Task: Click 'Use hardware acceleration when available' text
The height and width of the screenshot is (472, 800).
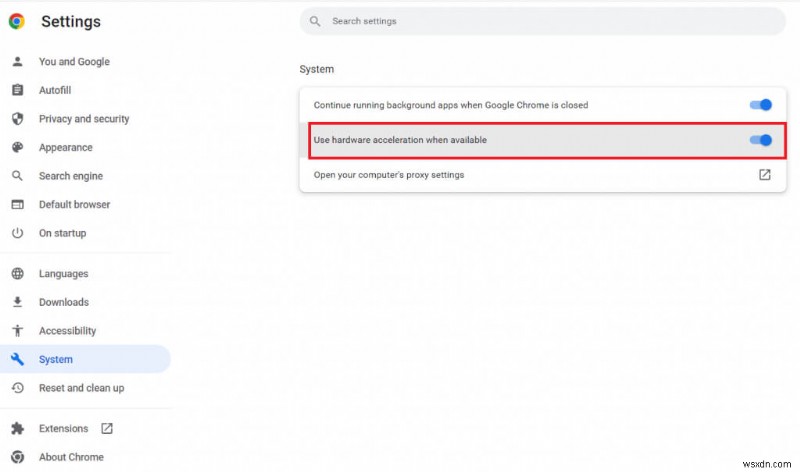Action: (400, 140)
